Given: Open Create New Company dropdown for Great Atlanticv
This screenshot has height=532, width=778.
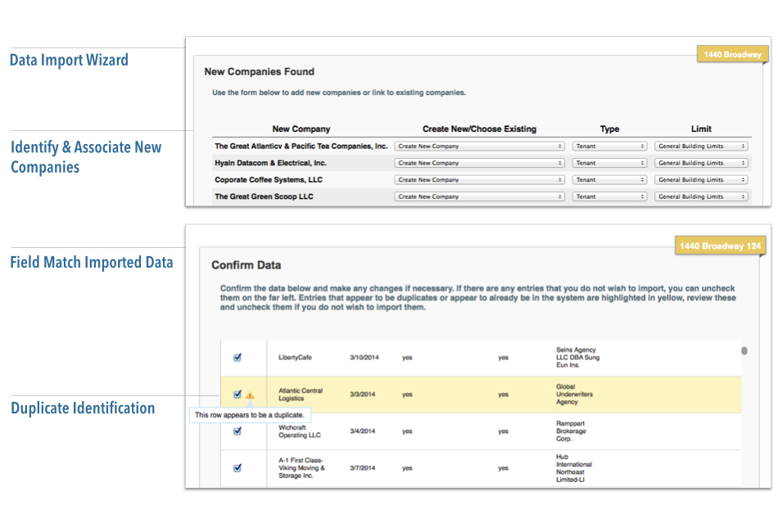Looking at the screenshot, I should pyautogui.click(x=479, y=147).
